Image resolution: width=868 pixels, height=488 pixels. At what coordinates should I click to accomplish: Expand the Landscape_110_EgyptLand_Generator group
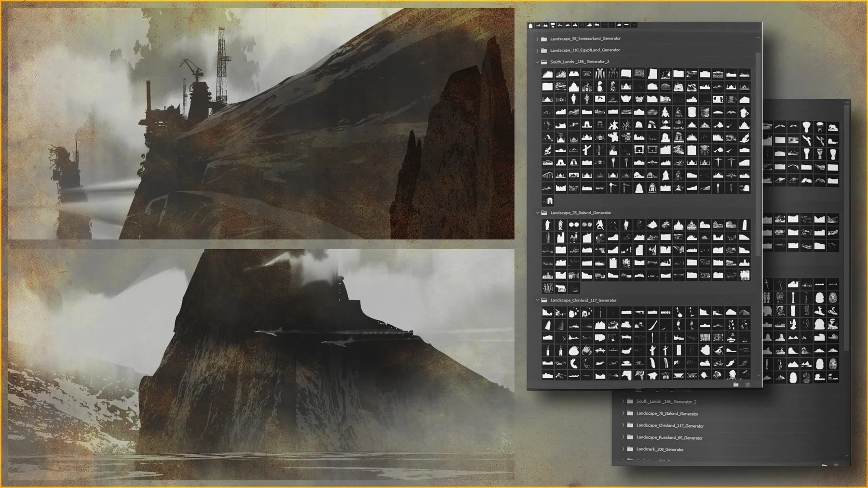pos(537,50)
